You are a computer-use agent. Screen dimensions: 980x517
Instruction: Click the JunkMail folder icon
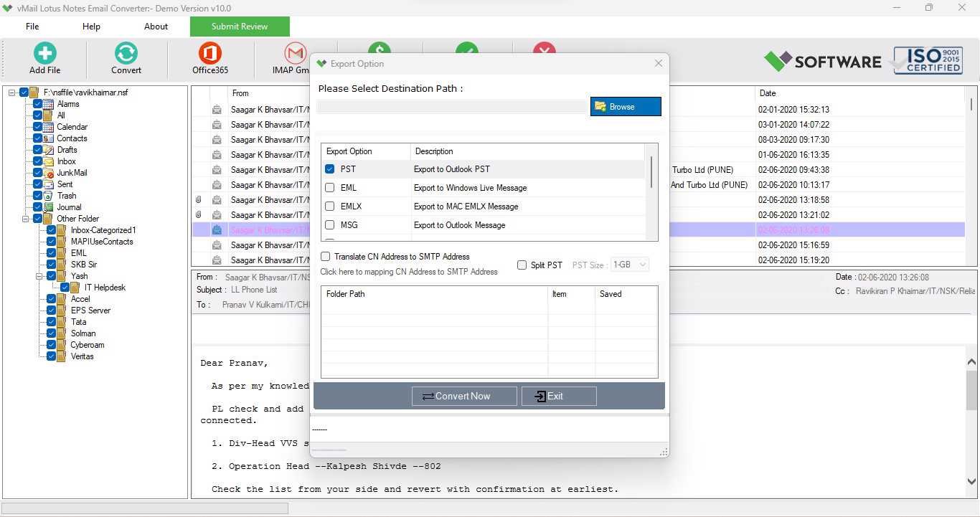tap(48, 173)
